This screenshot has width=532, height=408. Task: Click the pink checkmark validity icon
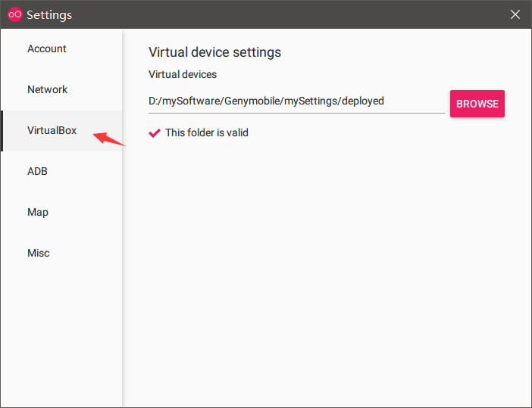[x=155, y=132]
